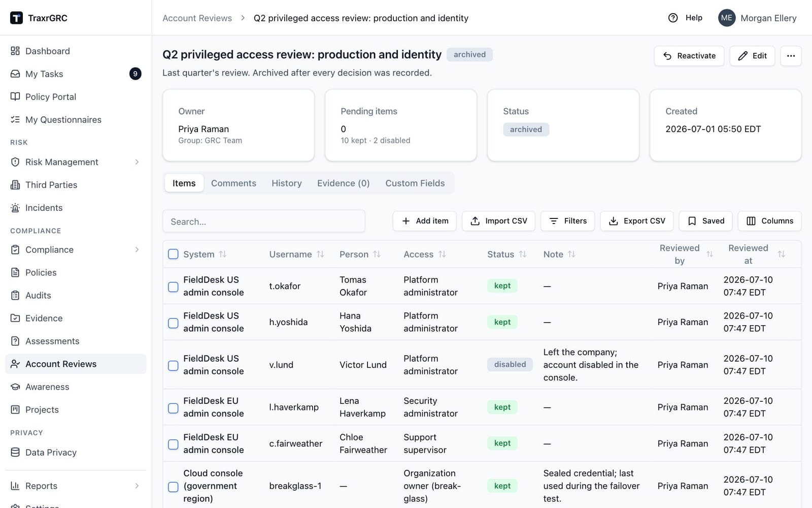Sort by the System column arrows
812x508 pixels.
(223, 254)
